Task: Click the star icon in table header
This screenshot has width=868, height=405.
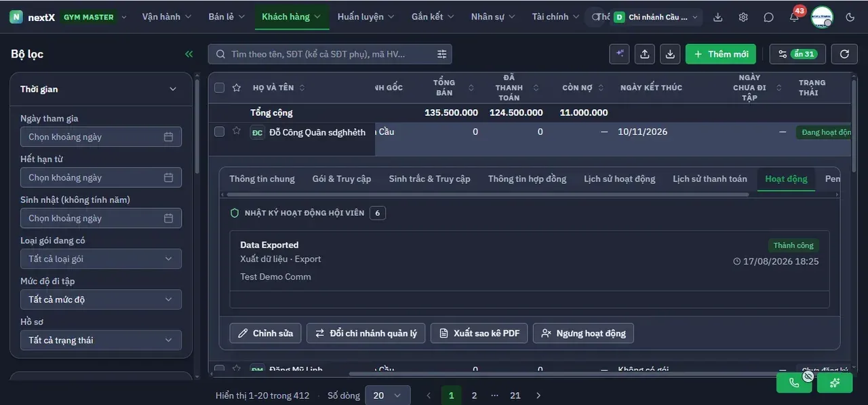Action: [237, 88]
